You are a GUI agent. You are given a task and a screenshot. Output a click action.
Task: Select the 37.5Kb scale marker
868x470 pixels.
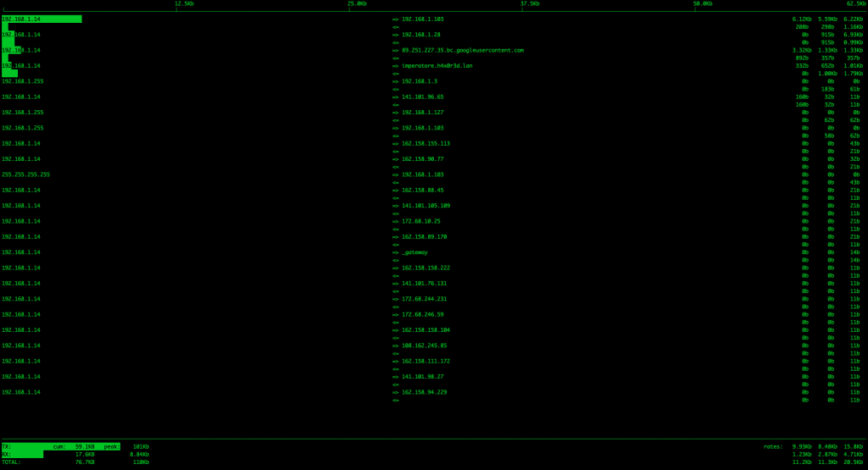(x=530, y=4)
